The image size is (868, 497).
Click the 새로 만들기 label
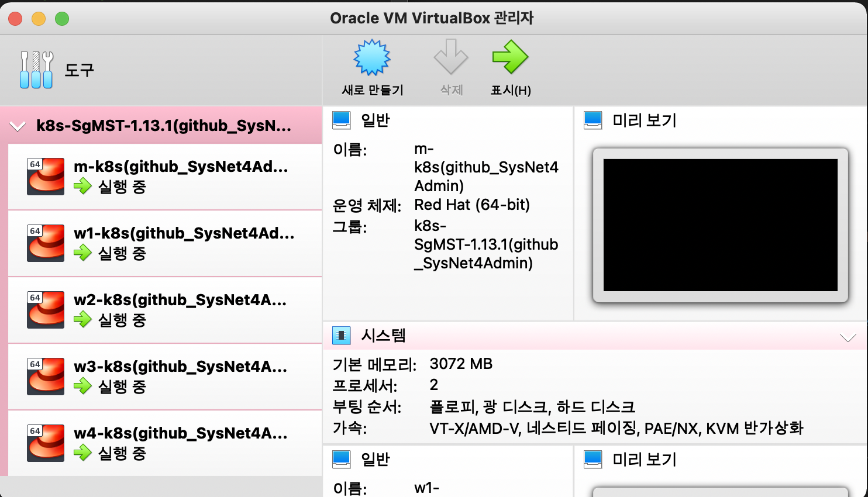pos(373,90)
